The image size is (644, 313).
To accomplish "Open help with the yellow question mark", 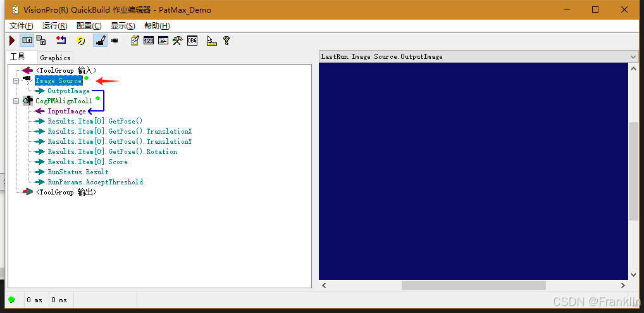I will click(x=226, y=41).
